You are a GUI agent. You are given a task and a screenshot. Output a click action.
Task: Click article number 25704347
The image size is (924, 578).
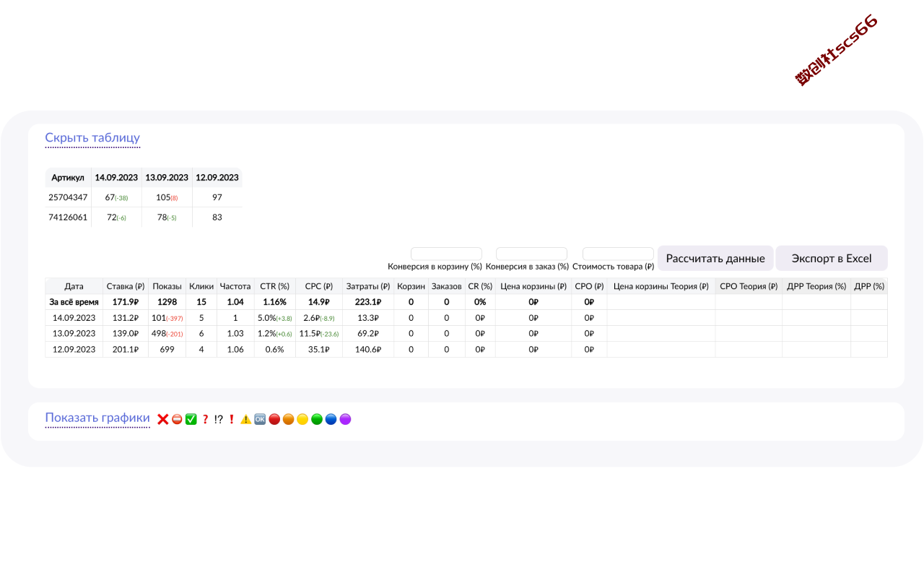click(68, 197)
